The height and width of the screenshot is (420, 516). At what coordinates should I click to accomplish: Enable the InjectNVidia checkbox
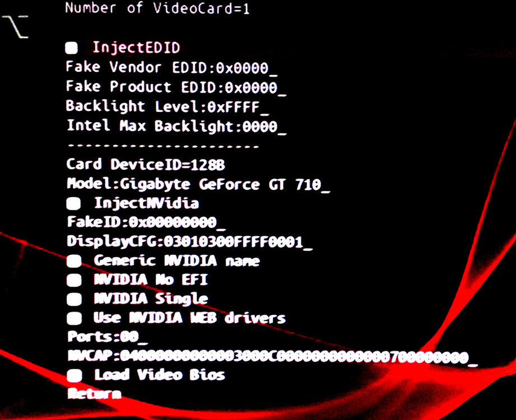coord(73,204)
